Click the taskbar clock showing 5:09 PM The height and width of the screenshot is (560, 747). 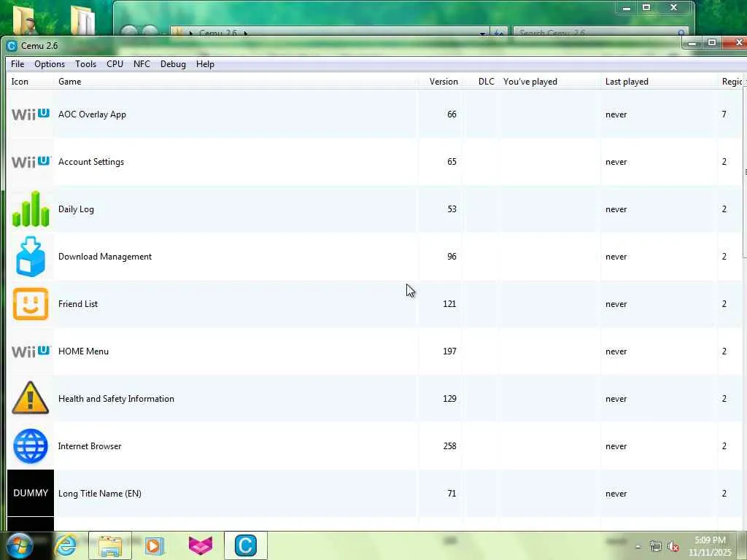tap(710, 545)
